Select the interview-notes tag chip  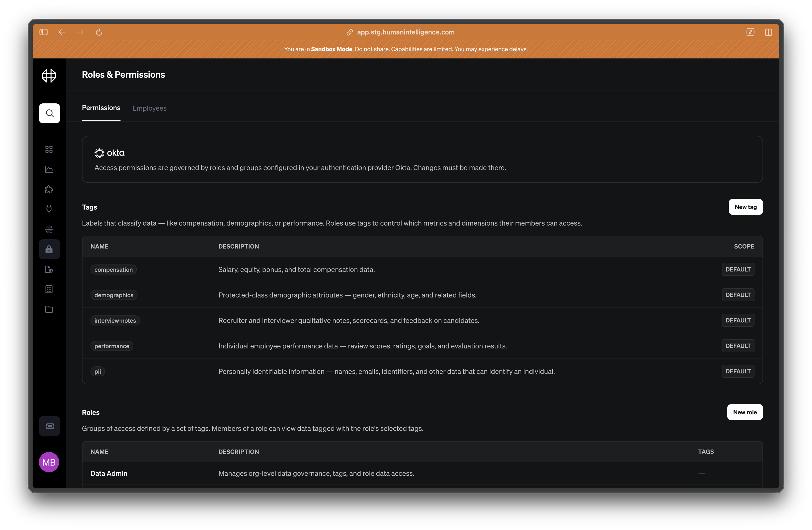pyautogui.click(x=115, y=321)
